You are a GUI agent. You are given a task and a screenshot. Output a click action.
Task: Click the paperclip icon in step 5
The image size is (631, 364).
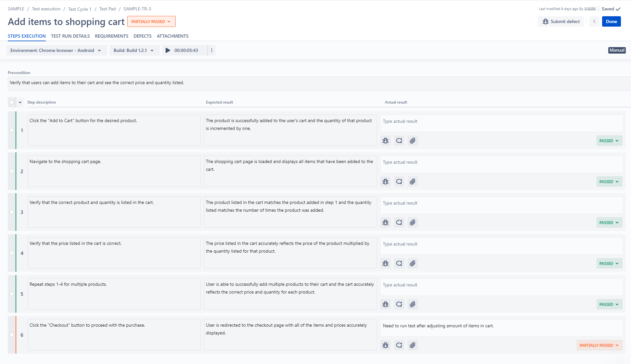412,304
